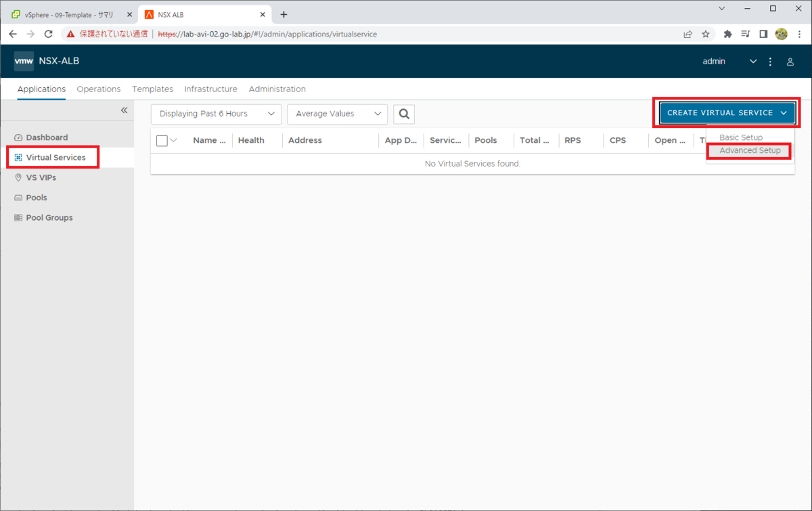Open the vertical three-dot menu
The height and width of the screenshot is (511, 812).
pyautogui.click(x=770, y=62)
